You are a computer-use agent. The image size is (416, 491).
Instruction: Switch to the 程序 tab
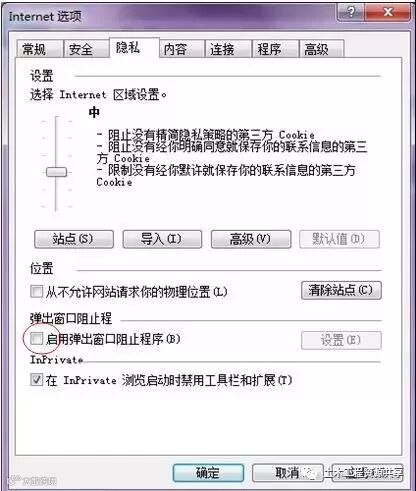pyautogui.click(x=275, y=49)
